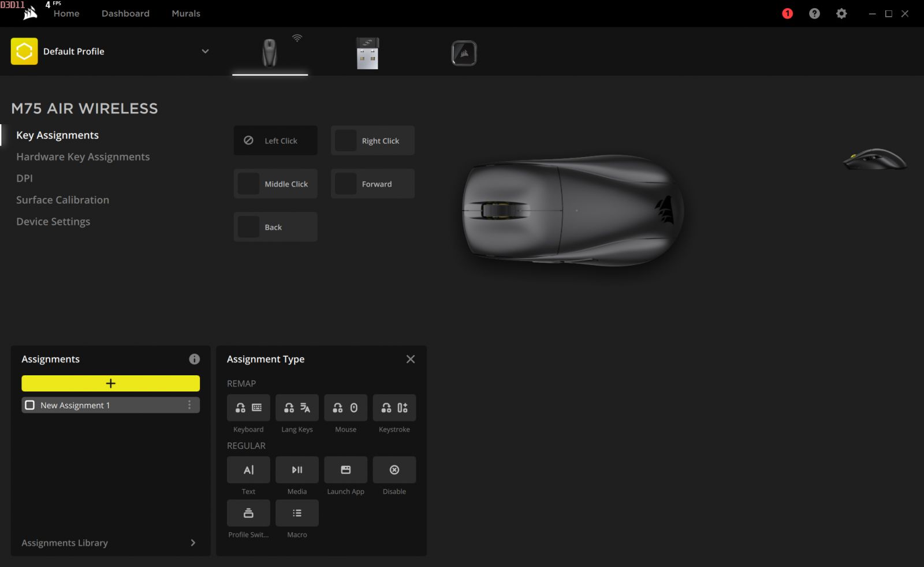Close the Assignment Type panel
924x567 pixels.
411,359
